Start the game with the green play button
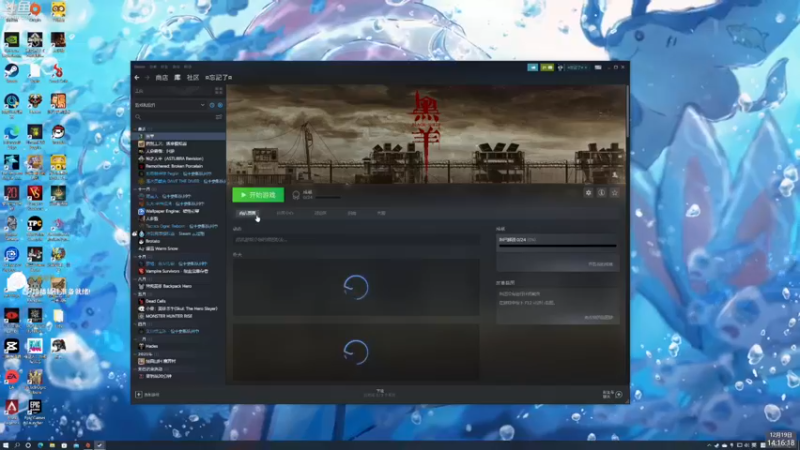800x450 pixels. pos(258,195)
